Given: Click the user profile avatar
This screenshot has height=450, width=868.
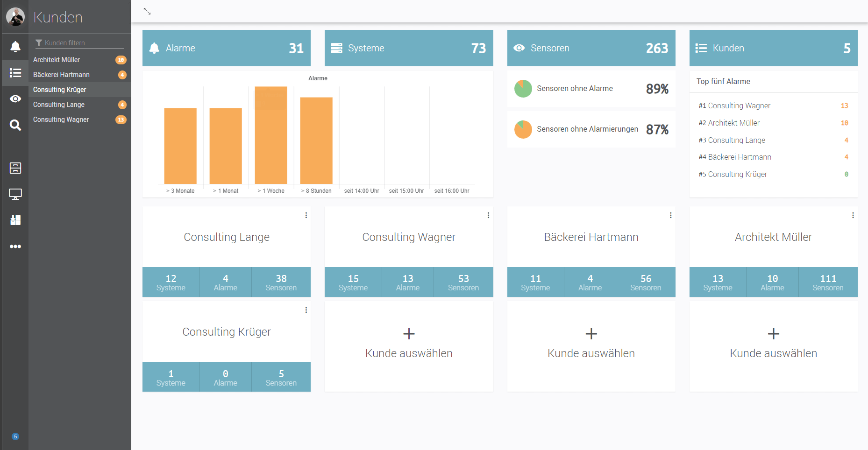Looking at the screenshot, I should pos(15,17).
